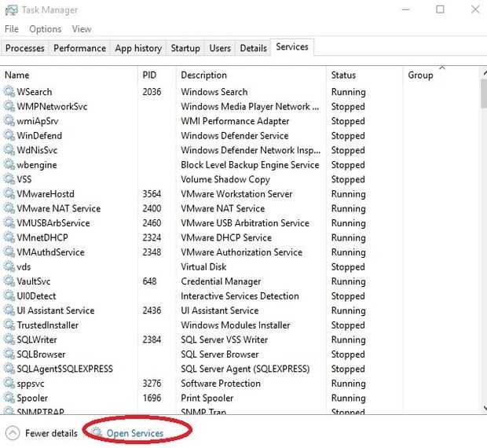Sort services by PID column header
487x448 pixels.
click(x=150, y=75)
